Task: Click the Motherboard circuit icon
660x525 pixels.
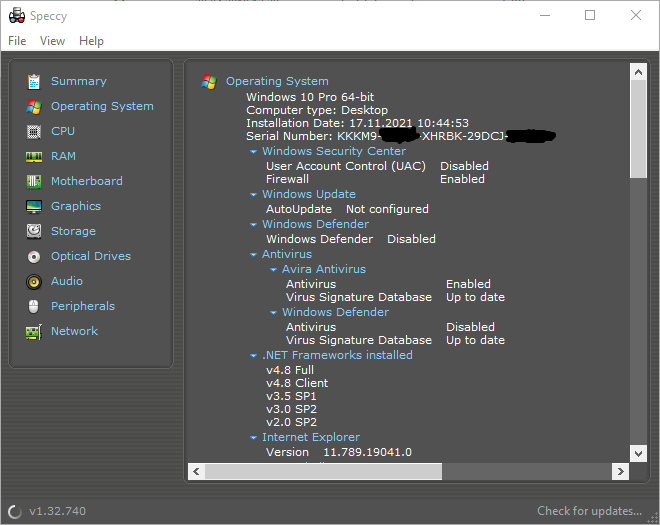Action: coord(34,181)
